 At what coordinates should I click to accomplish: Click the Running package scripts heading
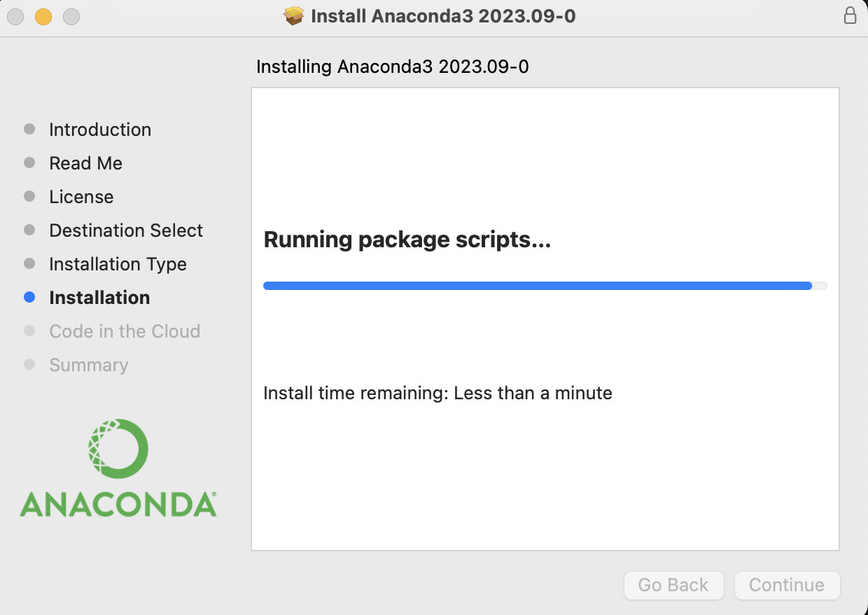point(407,240)
